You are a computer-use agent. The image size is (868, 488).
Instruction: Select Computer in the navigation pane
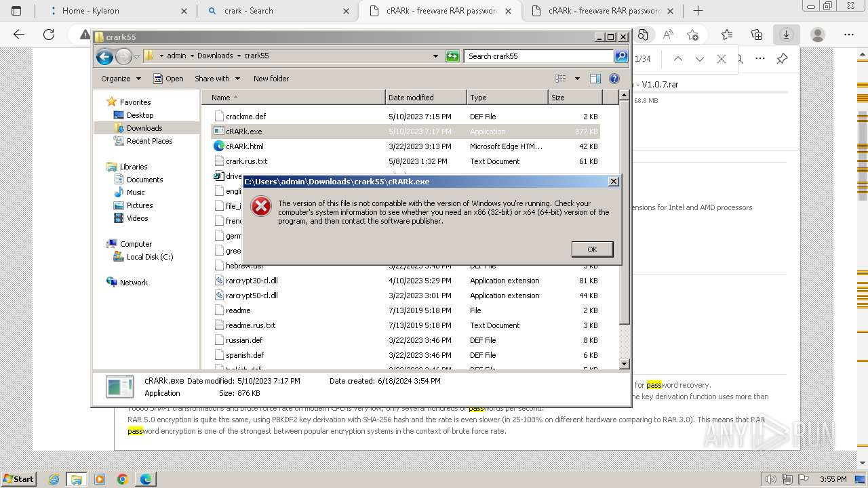[x=136, y=244]
